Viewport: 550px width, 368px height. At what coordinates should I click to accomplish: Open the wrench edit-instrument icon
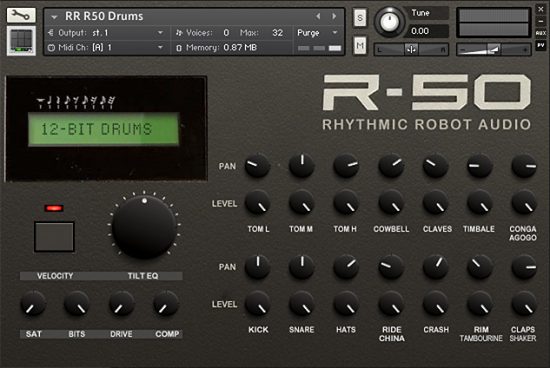coord(21,15)
